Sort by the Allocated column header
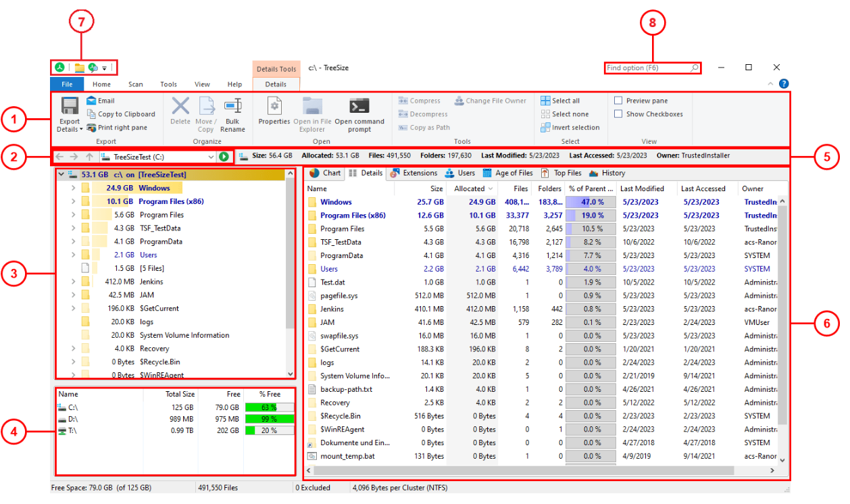The image size is (850, 504). pyautogui.click(x=473, y=189)
